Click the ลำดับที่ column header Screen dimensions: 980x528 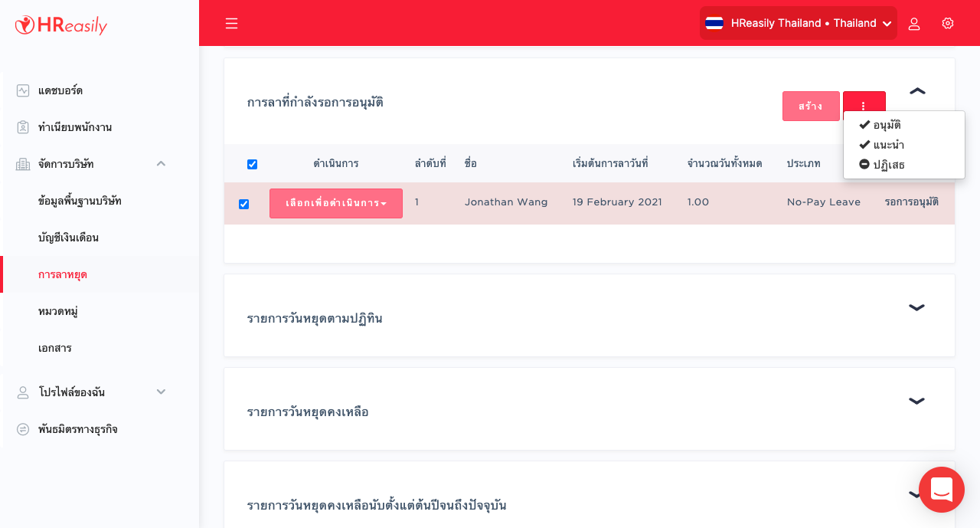pyautogui.click(x=430, y=164)
